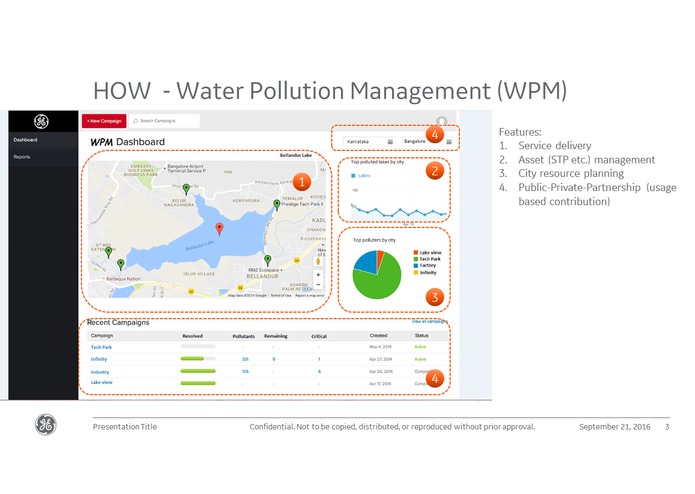Click the Remaining column header
The height and width of the screenshot is (494, 695).
click(276, 336)
